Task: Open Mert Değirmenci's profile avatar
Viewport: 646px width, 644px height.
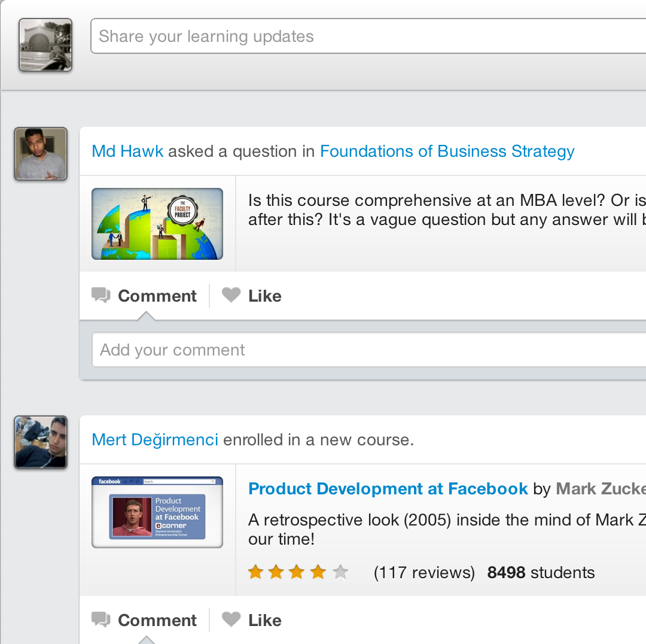Action: [41, 442]
